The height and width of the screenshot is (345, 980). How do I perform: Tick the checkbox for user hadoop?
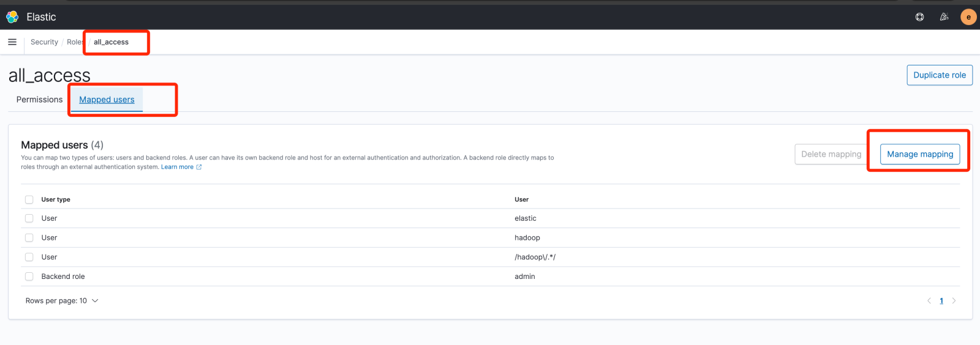click(29, 238)
